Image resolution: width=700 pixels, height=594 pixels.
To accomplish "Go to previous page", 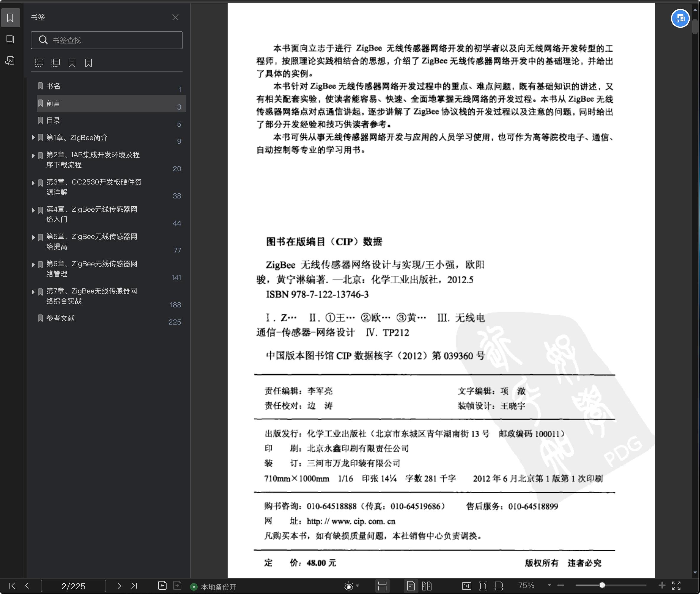I will click(x=27, y=586).
